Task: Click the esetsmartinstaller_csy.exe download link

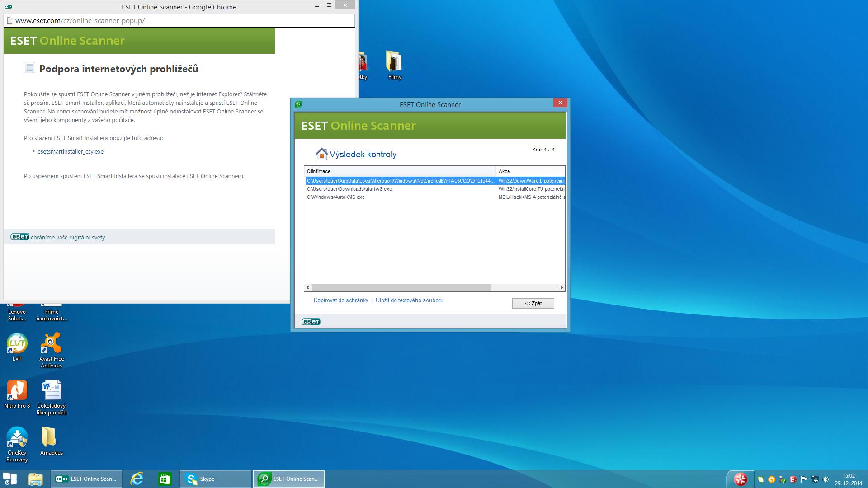Action: 71,152
